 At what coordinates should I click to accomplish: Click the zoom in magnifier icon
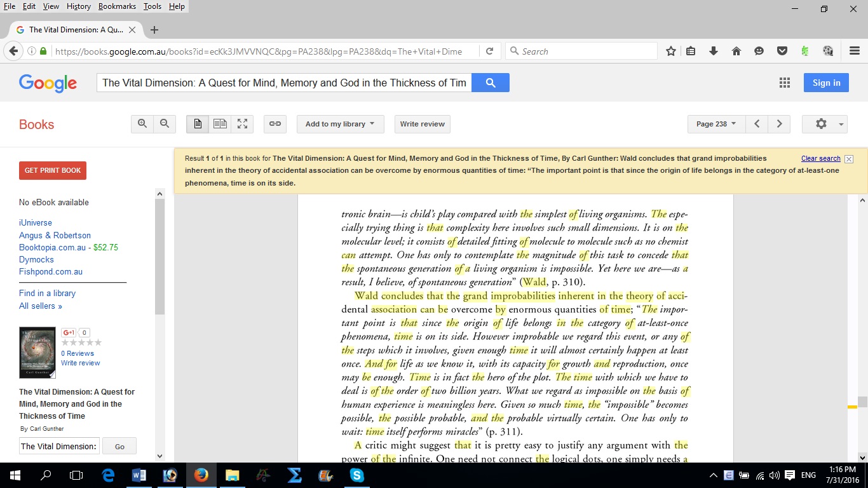pos(142,124)
